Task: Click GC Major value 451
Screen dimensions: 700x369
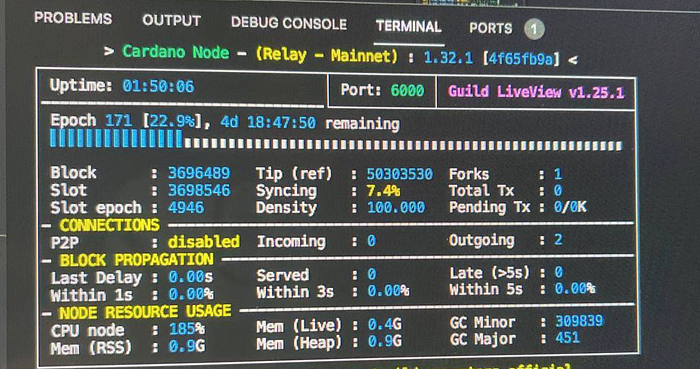Action: click(567, 337)
